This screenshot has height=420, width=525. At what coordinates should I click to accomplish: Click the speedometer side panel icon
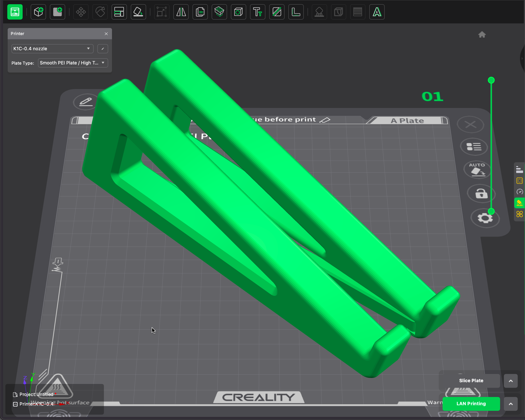(519, 192)
